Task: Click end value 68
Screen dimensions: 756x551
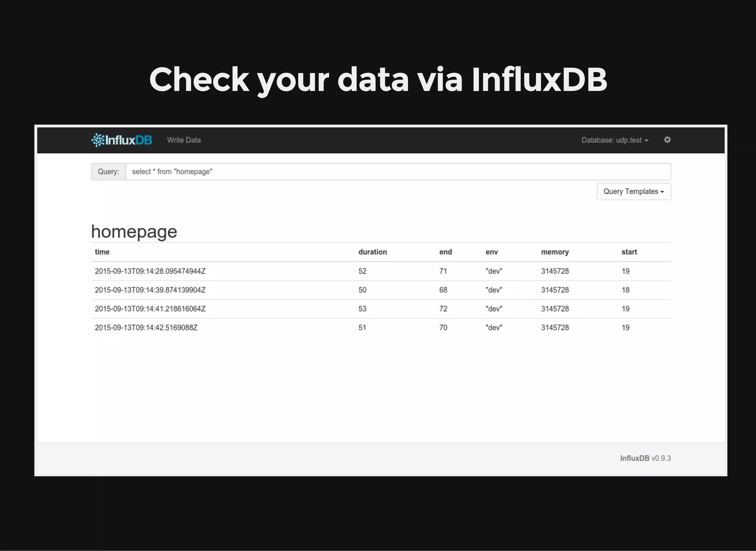Action: tap(443, 290)
